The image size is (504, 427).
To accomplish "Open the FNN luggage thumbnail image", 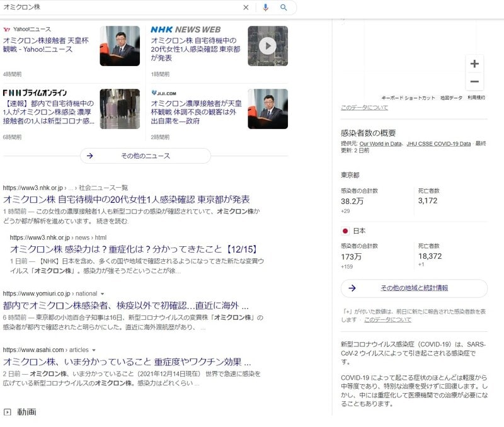I will 120,109.
